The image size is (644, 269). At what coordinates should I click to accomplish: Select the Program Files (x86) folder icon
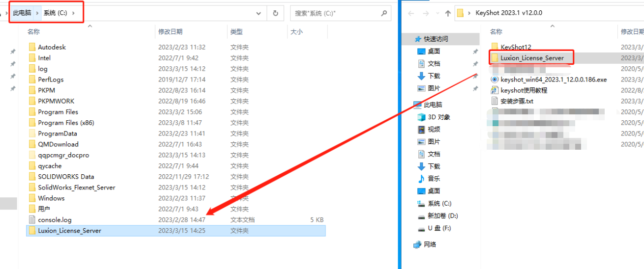32,123
